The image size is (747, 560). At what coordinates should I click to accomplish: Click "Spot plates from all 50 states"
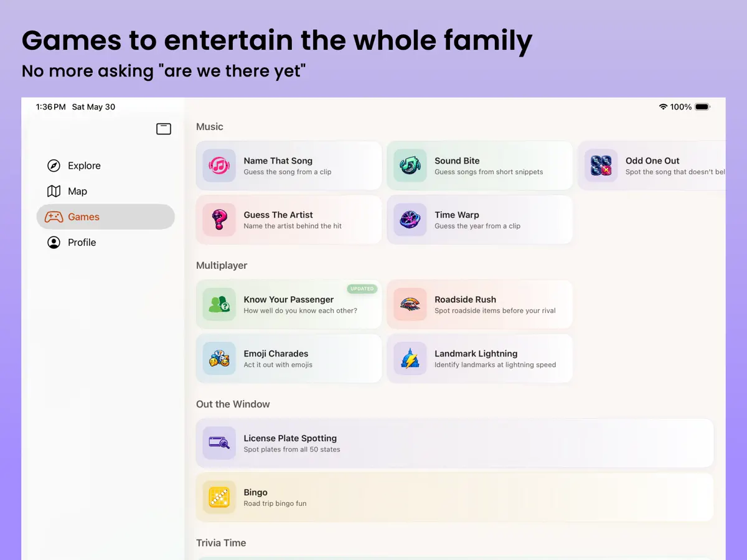pos(292,449)
